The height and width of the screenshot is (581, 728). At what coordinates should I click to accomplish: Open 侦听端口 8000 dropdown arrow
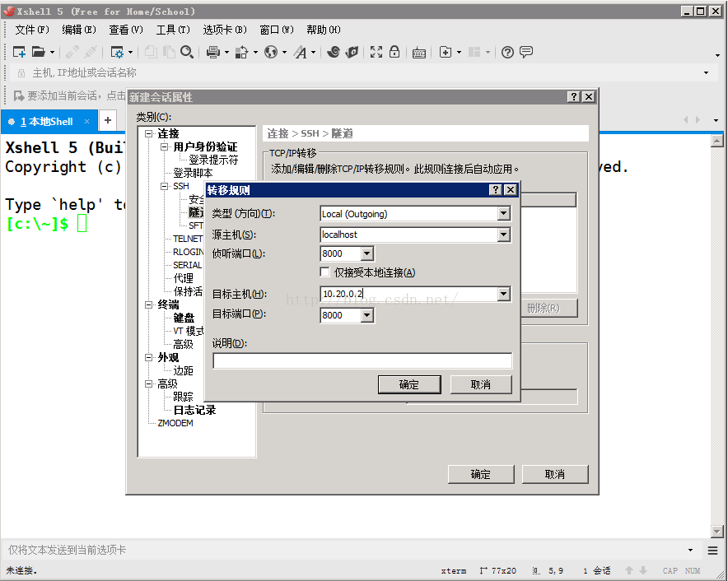[366, 253]
